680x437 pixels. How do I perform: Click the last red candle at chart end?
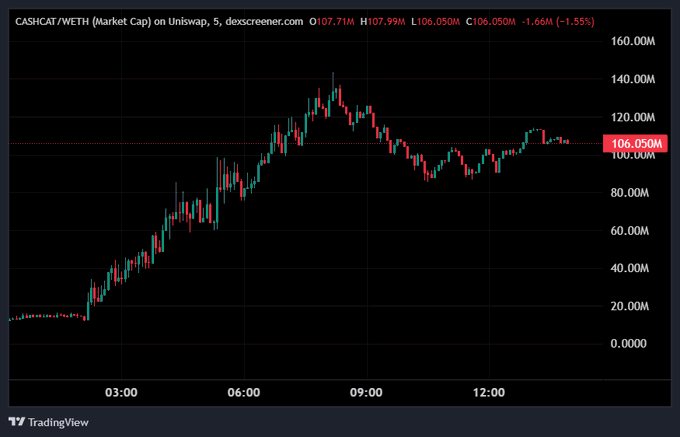click(567, 142)
